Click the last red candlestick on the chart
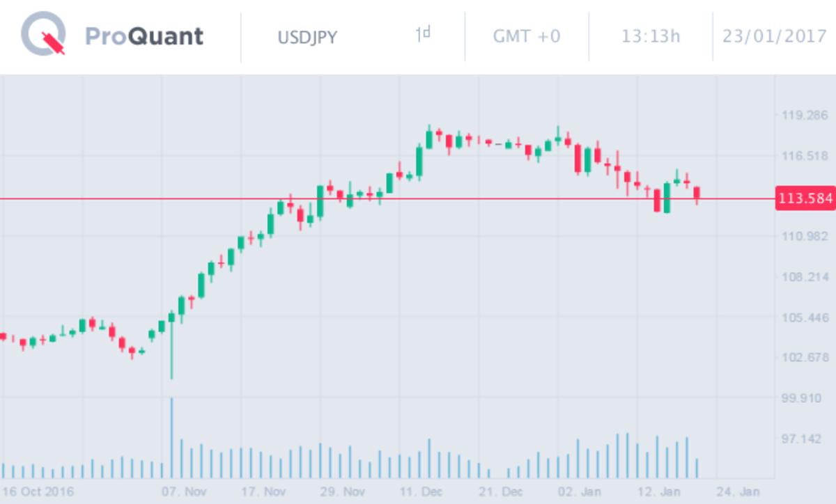 [697, 193]
